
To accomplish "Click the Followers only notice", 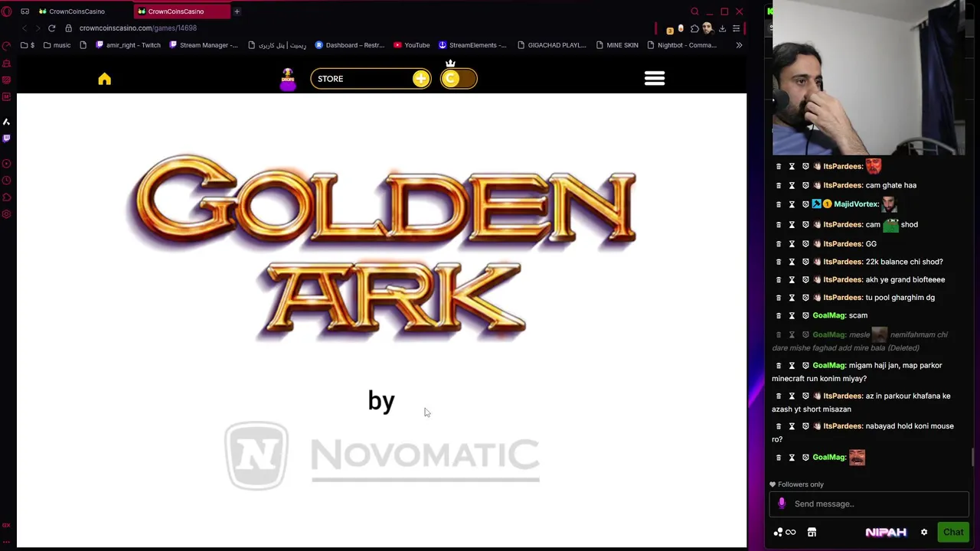I will click(796, 484).
